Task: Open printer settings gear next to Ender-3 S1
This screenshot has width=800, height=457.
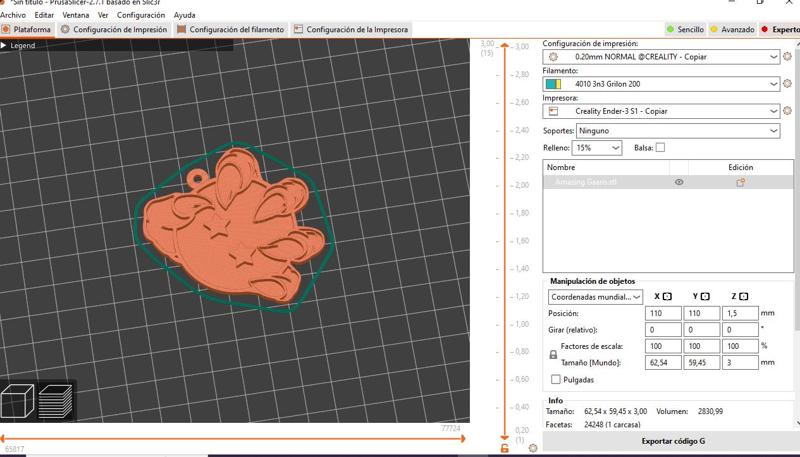Action: (787, 111)
